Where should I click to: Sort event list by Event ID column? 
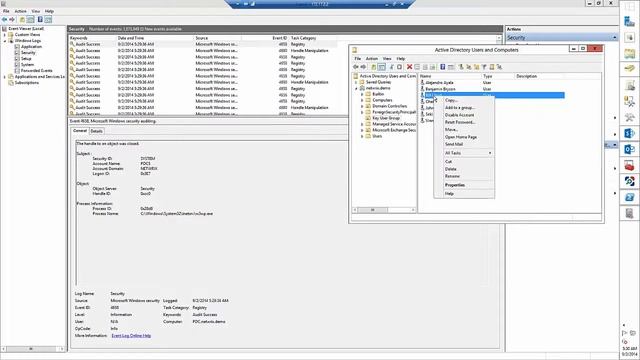coord(280,38)
